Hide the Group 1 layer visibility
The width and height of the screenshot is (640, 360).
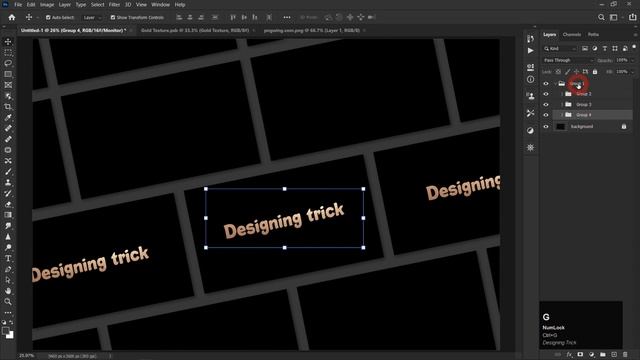pyautogui.click(x=546, y=84)
